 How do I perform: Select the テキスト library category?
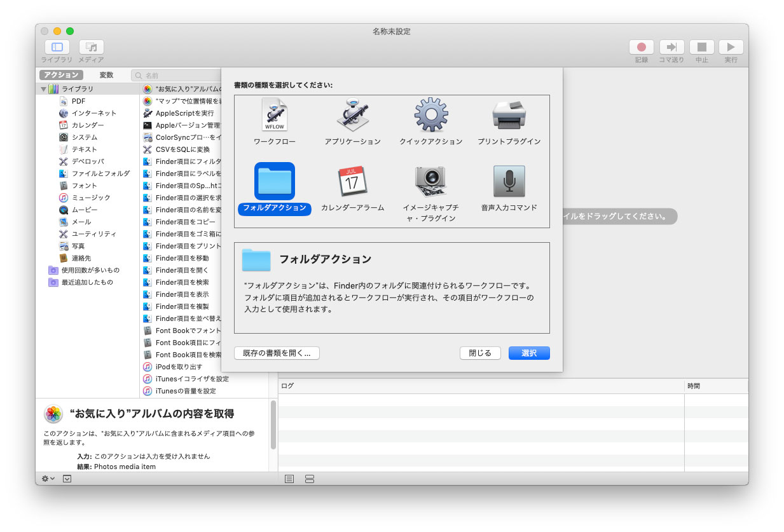[x=78, y=149]
